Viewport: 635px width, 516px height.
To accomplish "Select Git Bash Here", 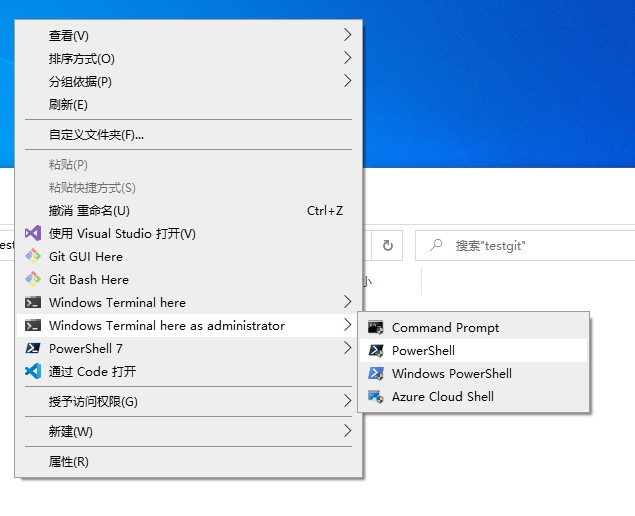I will 188,279.
